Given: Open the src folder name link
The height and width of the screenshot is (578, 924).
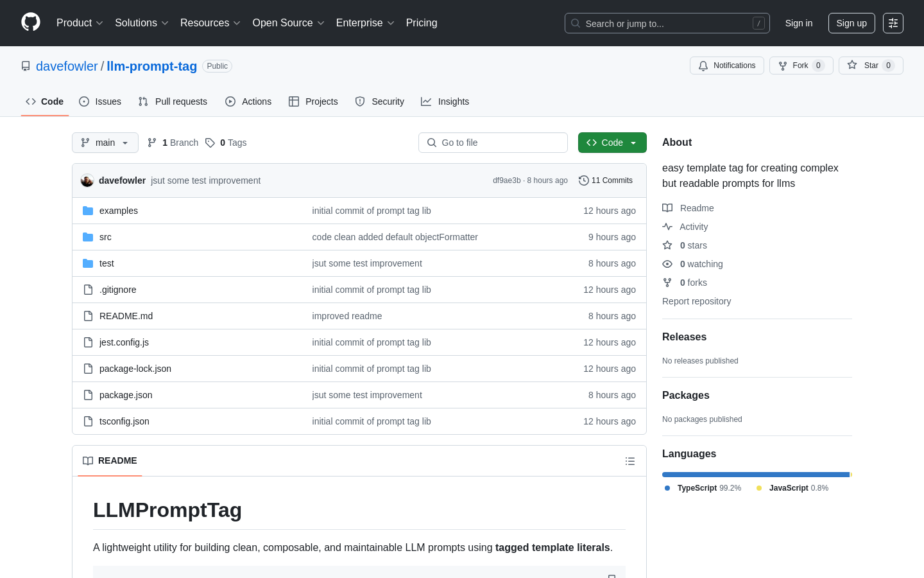Looking at the screenshot, I should pos(105,237).
